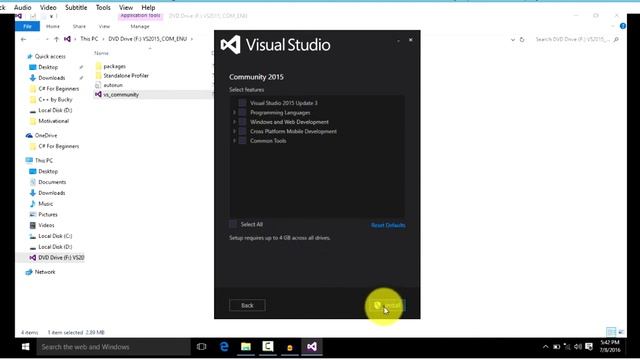Open the Video menu

[48, 7]
